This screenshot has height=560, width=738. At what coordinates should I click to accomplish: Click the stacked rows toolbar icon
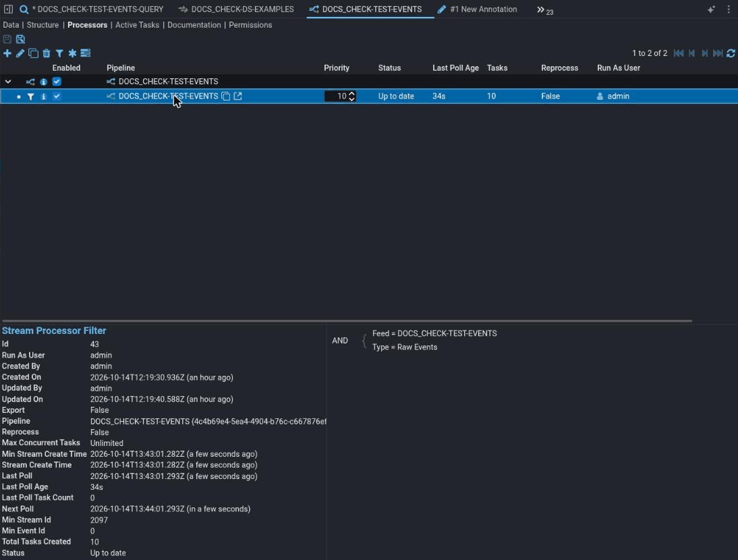pos(85,53)
